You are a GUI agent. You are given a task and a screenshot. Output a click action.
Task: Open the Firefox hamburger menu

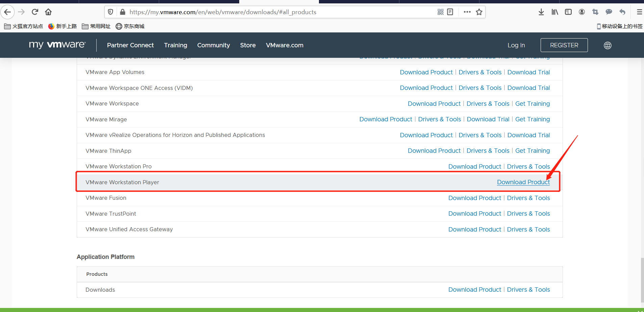point(639,12)
